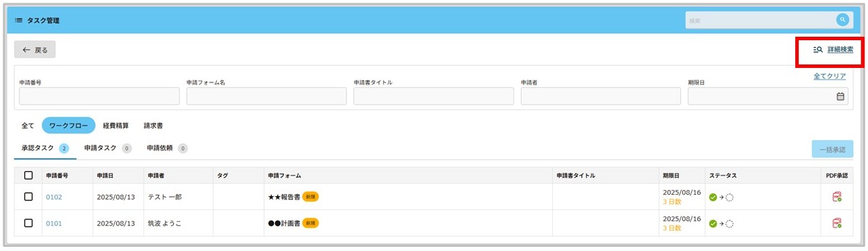Click 申請日 2025/08/13 in row 0102
868x251 pixels.
116,197
